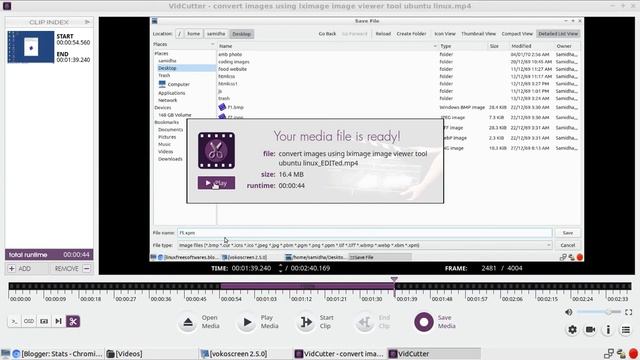Viewport: 640px width, 360px height.
Task: Click the Start Clip label
Action: coord(327,322)
